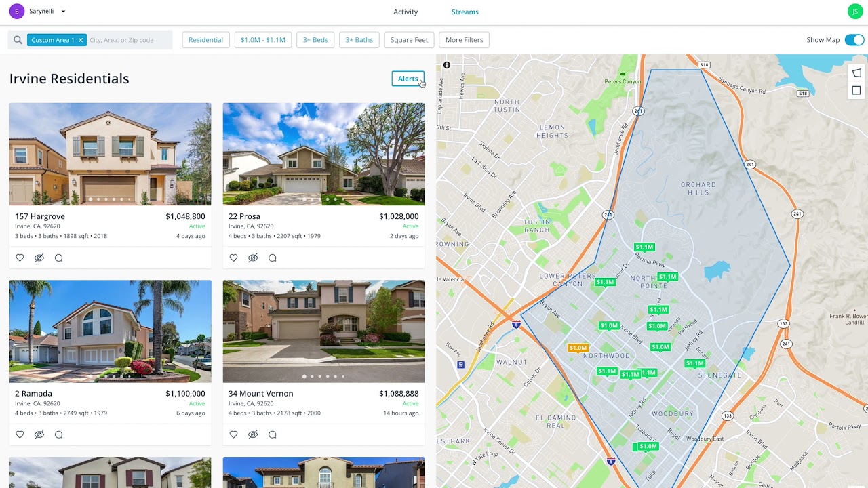Click the $1.1M marker near Portola Pkwy
Image resolution: width=868 pixels, height=488 pixels.
(644, 247)
